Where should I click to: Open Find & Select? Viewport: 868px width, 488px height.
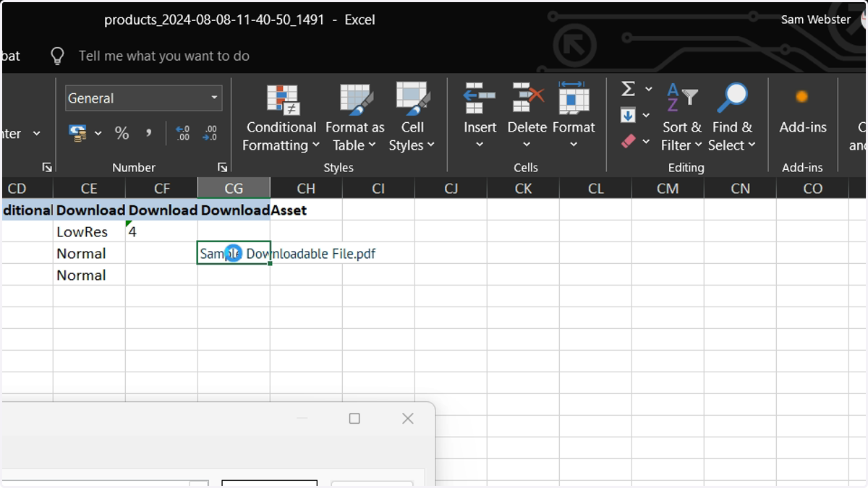731,118
